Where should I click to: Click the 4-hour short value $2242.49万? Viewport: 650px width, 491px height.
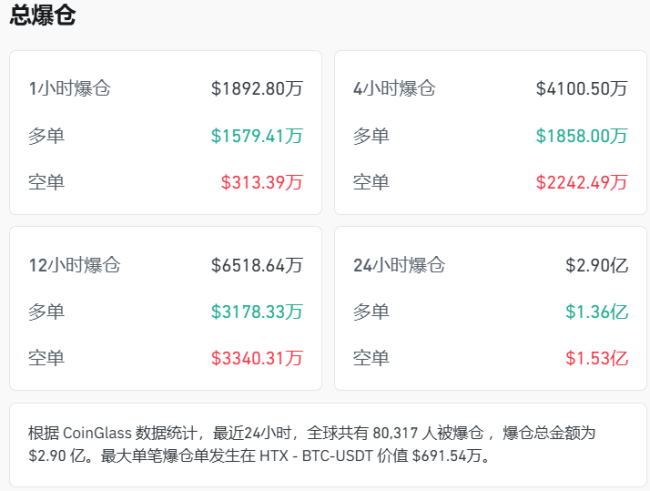[x=582, y=182]
